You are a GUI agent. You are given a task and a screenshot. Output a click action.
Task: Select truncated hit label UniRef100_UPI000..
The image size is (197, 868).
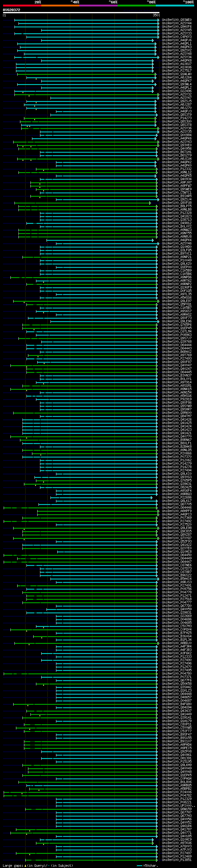[x=178, y=806]
